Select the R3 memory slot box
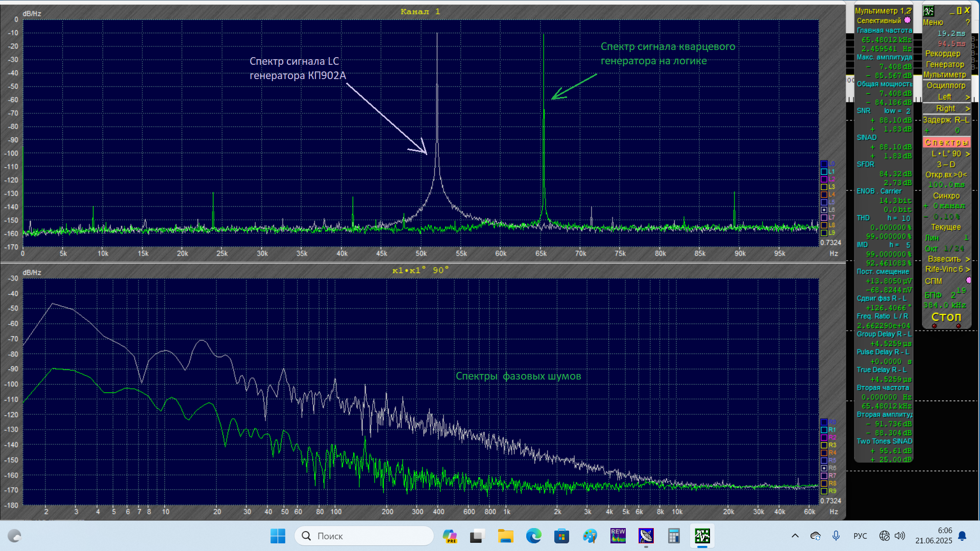The width and height of the screenshot is (980, 551). [824, 445]
